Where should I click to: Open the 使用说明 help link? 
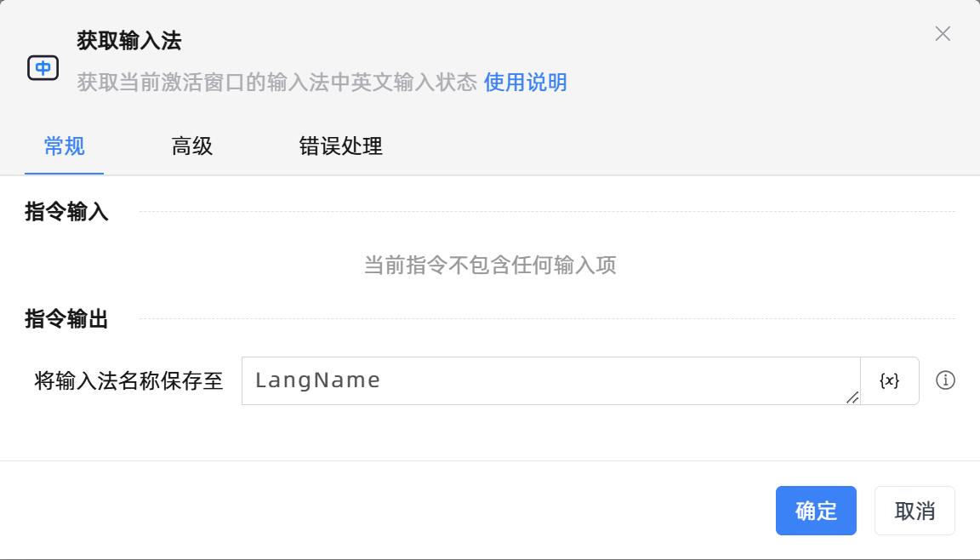click(x=526, y=83)
